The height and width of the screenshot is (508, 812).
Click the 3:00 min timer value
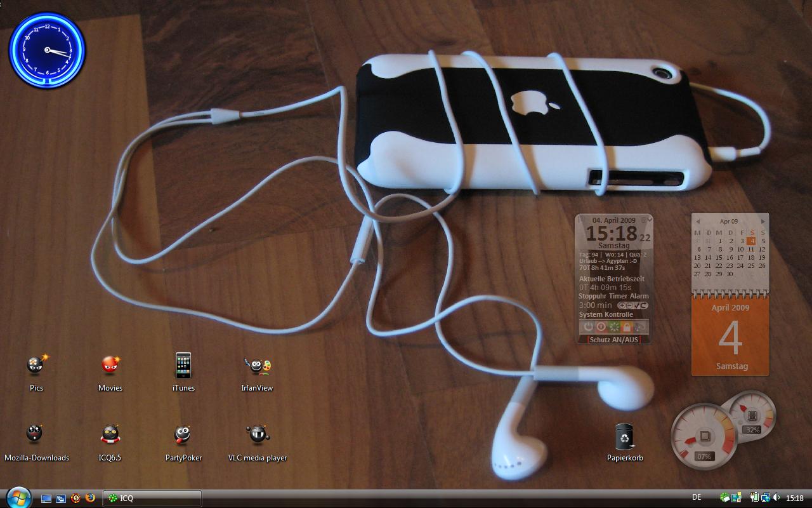pos(596,305)
